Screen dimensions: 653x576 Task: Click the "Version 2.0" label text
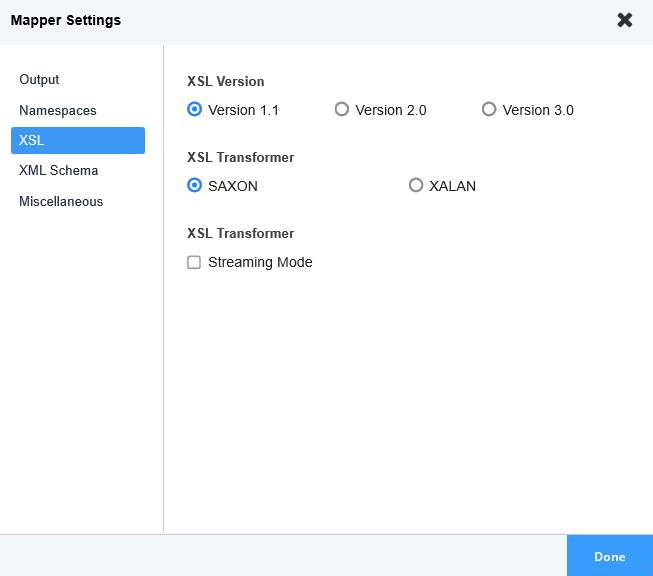coord(391,110)
